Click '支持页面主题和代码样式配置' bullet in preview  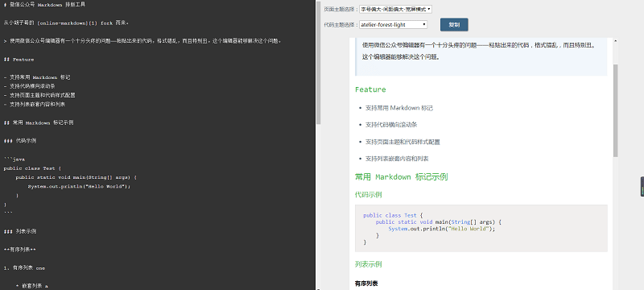[402, 142]
